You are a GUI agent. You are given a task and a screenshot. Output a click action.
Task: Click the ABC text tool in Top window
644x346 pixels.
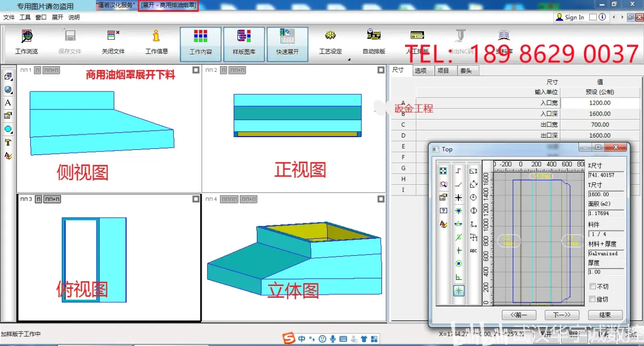point(473,251)
